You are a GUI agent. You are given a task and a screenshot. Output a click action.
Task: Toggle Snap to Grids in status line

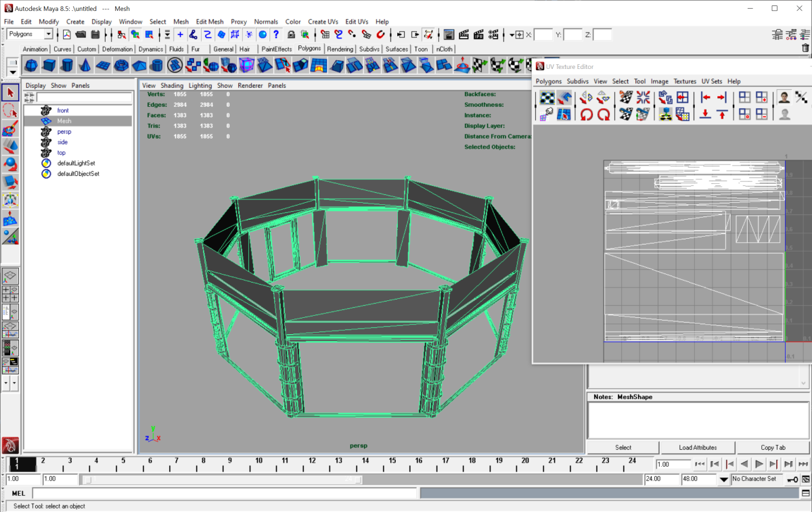[x=324, y=34]
